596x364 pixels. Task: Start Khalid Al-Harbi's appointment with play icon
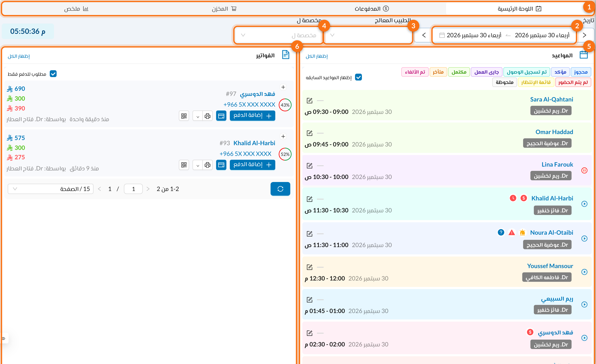tap(584, 204)
